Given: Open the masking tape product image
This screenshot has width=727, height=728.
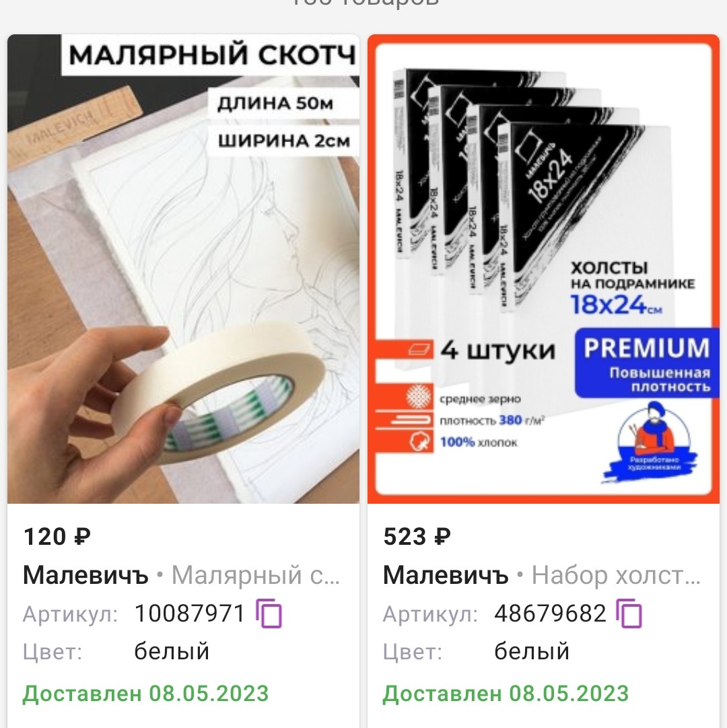Looking at the screenshot, I should click(x=183, y=269).
